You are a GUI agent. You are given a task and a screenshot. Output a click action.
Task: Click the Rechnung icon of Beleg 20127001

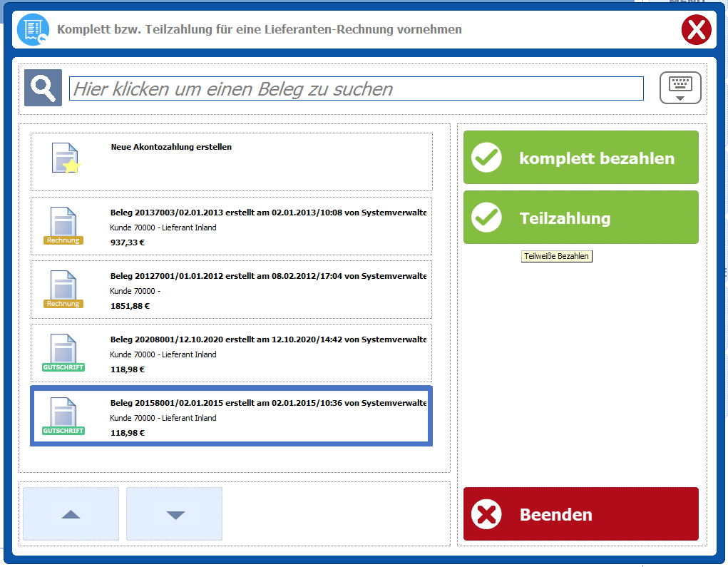point(63,289)
